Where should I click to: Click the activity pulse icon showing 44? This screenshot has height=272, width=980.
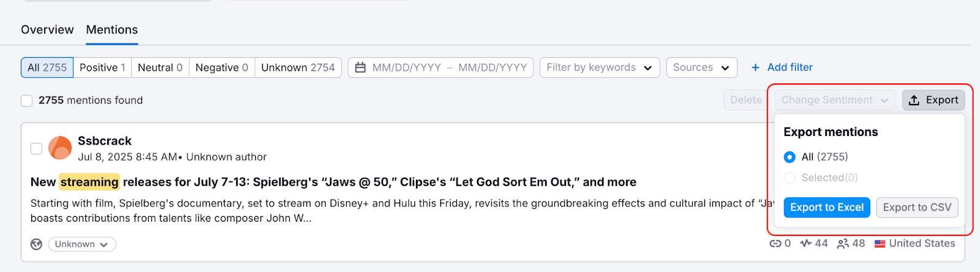click(806, 244)
